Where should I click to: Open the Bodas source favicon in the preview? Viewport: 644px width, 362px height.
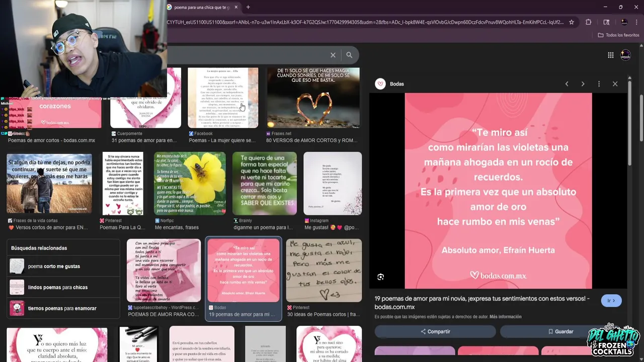(380, 84)
